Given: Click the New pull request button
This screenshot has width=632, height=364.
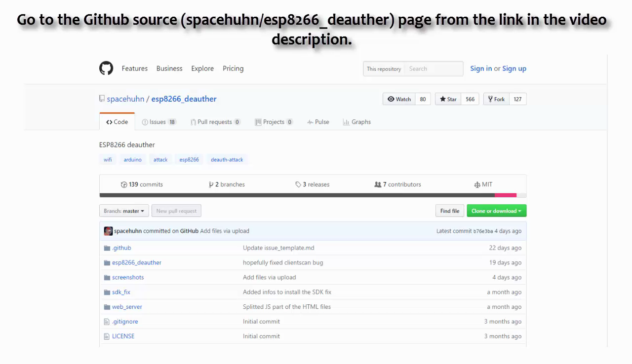Looking at the screenshot, I should tap(176, 211).
